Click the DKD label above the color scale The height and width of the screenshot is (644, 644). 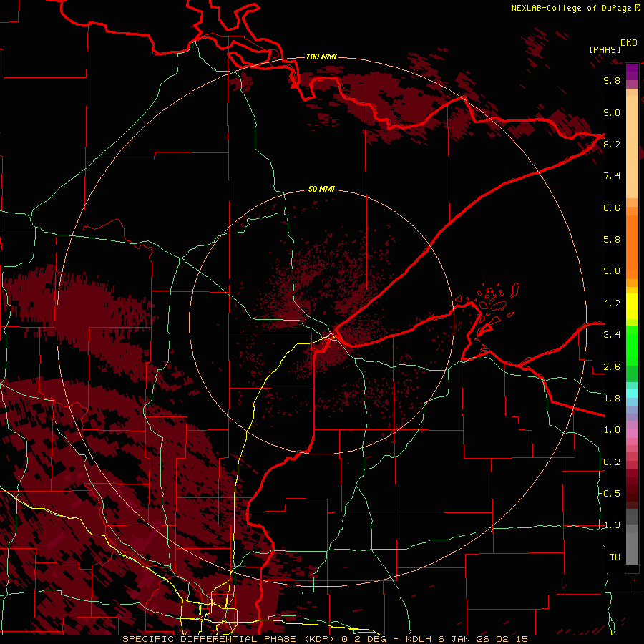[628, 43]
